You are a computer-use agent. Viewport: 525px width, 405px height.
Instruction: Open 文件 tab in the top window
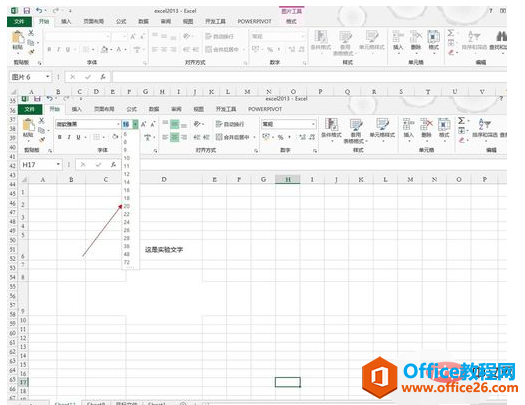pos(19,21)
